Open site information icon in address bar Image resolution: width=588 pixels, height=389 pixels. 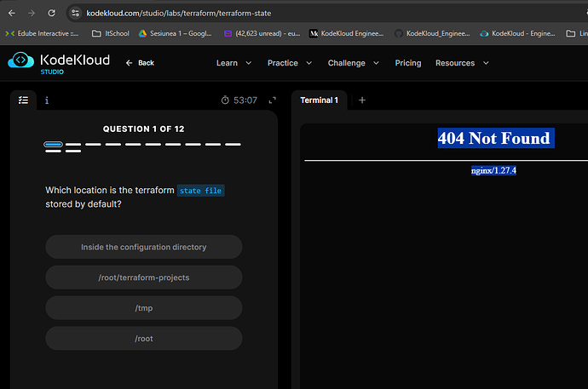[x=75, y=13]
